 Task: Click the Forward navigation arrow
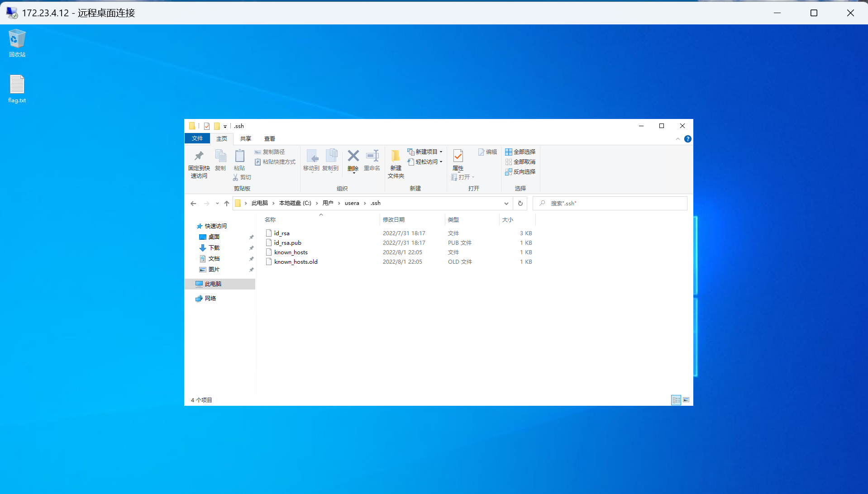click(207, 204)
